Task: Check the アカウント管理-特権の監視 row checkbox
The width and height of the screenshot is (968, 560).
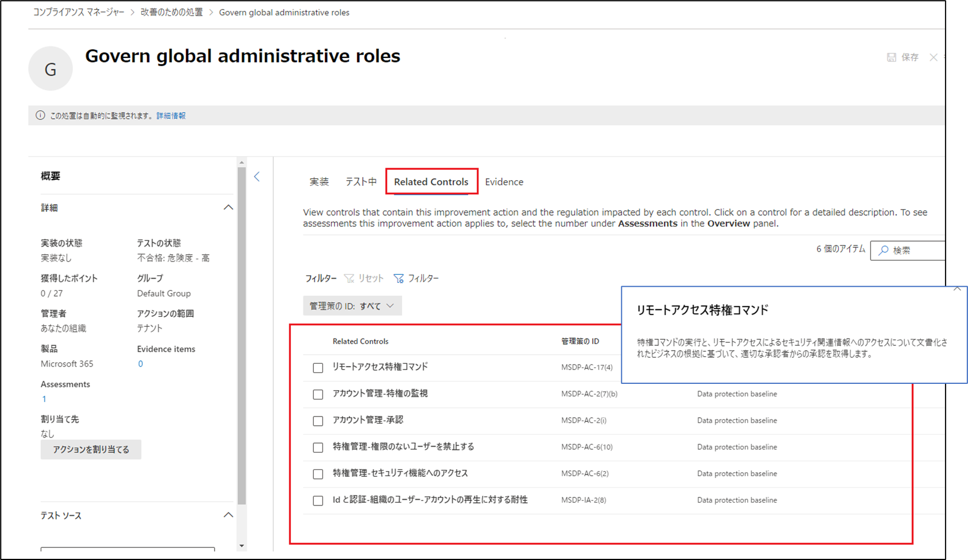Action: pyautogui.click(x=318, y=394)
